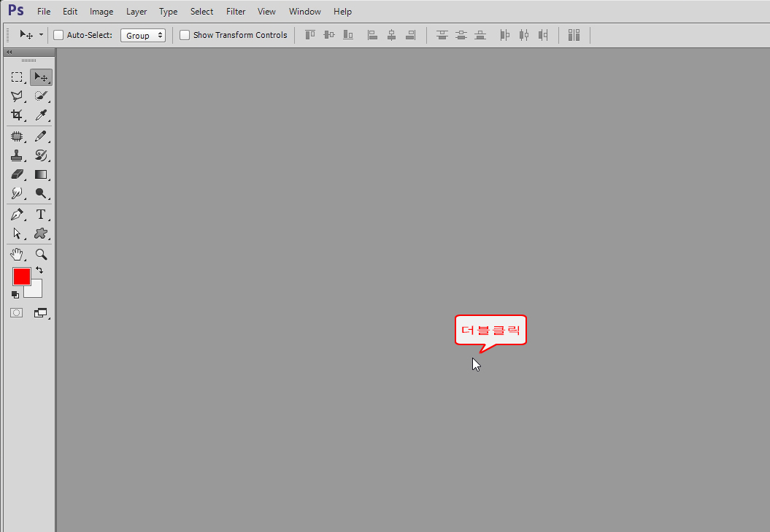Click Distribute Left Edges button
The image size is (770, 532).
[504, 35]
